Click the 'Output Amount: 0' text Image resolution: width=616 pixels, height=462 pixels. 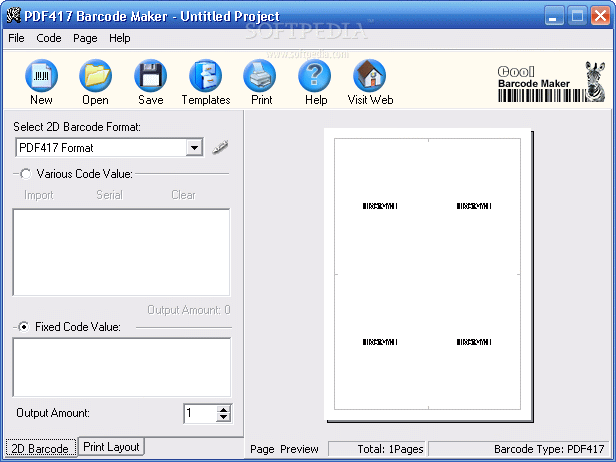click(x=189, y=310)
